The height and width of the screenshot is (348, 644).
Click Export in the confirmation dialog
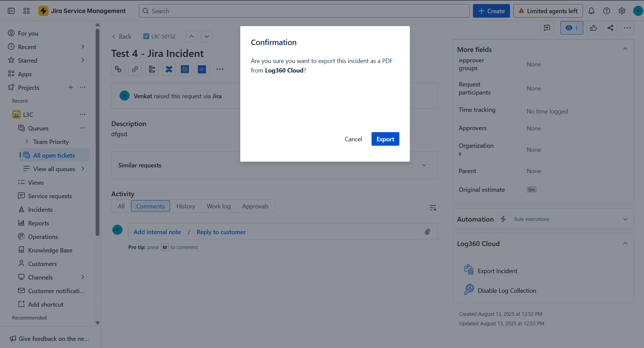[x=385, y=139]
